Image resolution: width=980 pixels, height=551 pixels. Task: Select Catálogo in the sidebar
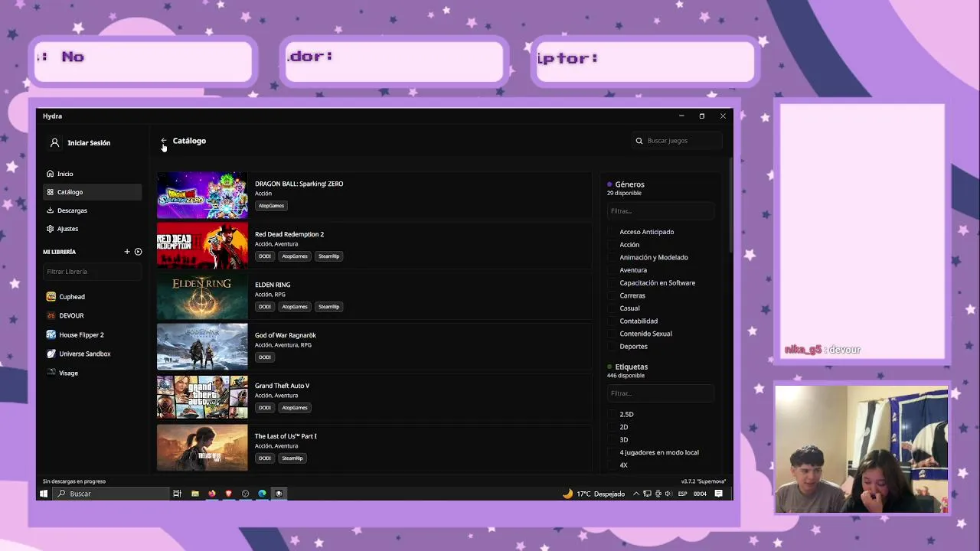(x=93, y=192)
